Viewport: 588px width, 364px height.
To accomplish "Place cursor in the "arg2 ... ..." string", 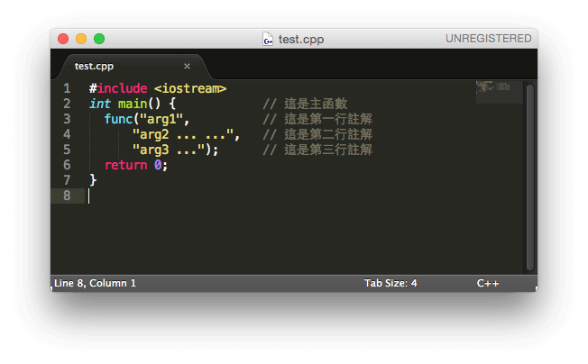I will [185, 134].
